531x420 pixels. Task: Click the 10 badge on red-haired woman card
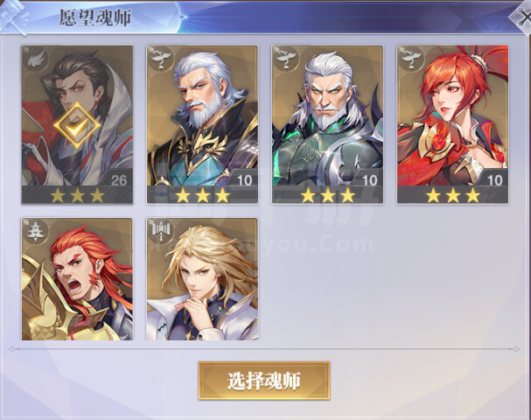495,180
